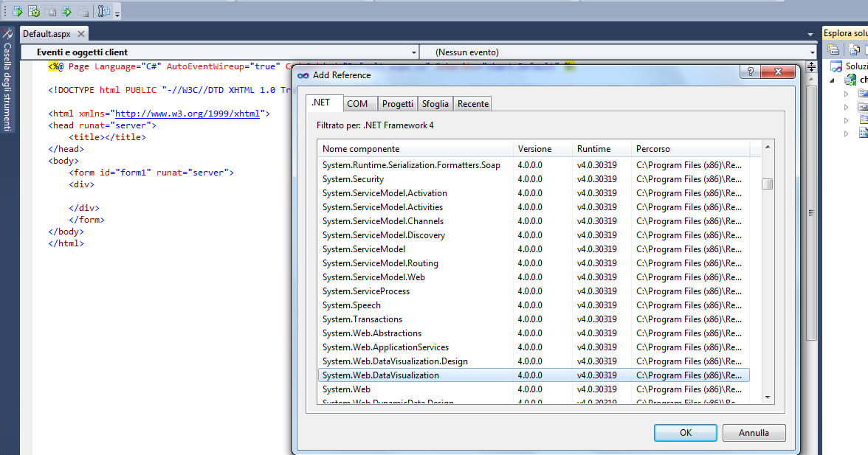
Task: Sort by Nome componente column header
Action: tap(415, 149)
